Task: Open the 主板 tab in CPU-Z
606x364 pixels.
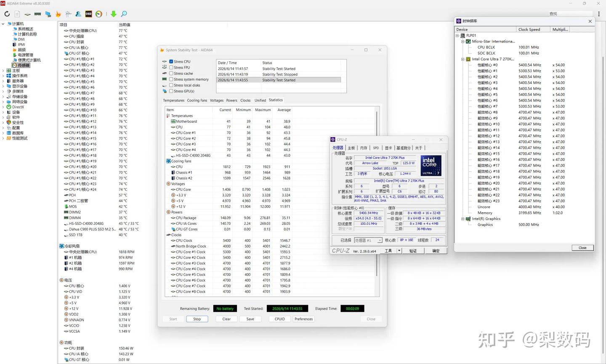Action: [351, 148]
